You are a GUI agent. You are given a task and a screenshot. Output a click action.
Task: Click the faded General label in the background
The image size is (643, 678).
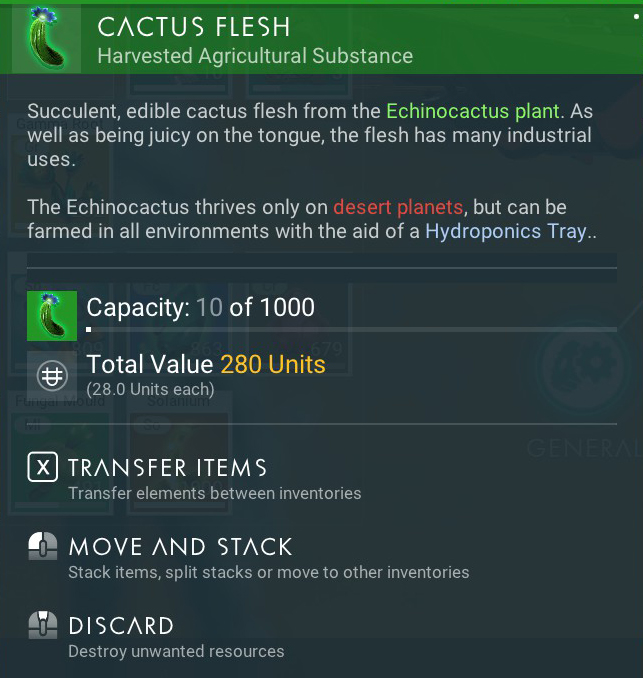coord(584,448)
